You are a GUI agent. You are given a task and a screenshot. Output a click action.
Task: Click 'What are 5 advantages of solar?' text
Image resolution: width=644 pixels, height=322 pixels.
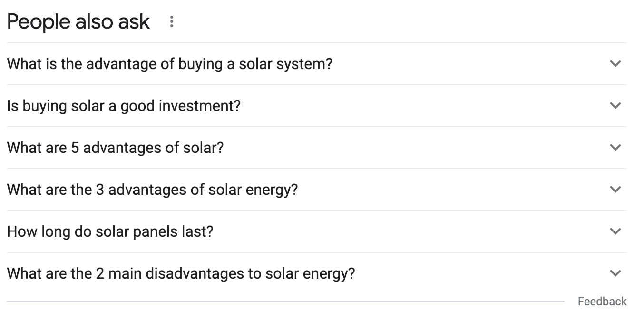click(x=115, y=148)
